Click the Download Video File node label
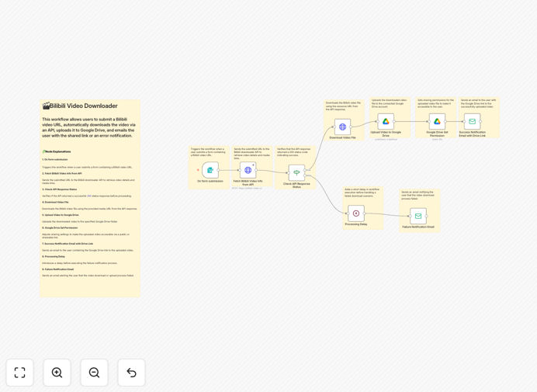 (342, 137)
